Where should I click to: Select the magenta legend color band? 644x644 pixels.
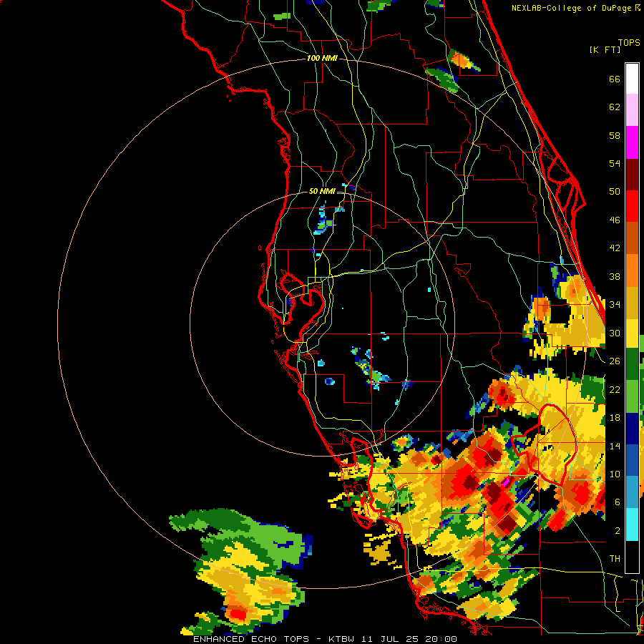tap(632, 142)
